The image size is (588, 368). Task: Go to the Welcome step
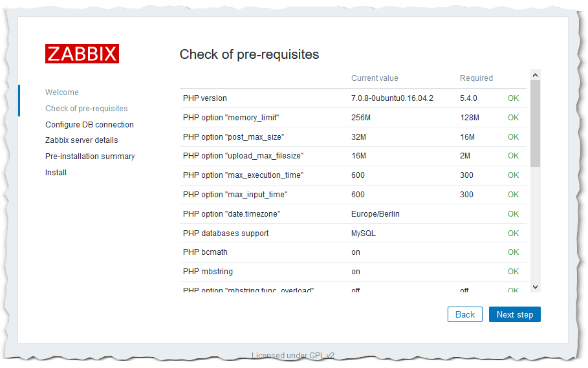point(62,92)
